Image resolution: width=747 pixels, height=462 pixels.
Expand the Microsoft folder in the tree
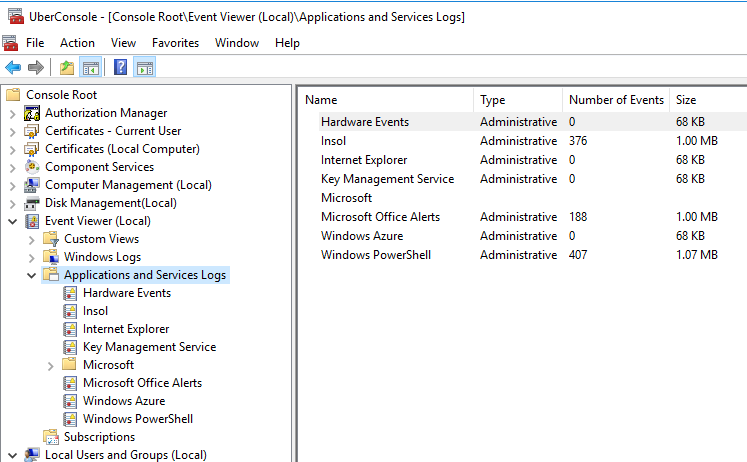51,365
